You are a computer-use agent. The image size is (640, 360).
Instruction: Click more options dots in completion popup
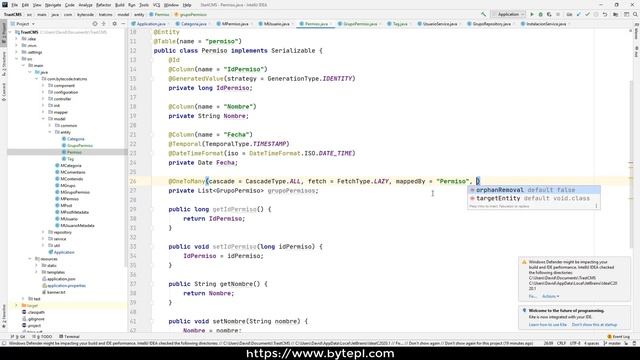click(596, 206)
